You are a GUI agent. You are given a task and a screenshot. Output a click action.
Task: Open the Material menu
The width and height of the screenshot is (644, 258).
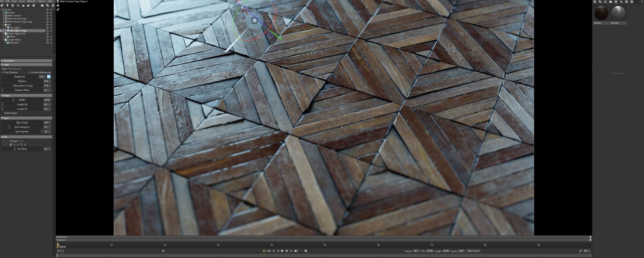tap(31, 1)
